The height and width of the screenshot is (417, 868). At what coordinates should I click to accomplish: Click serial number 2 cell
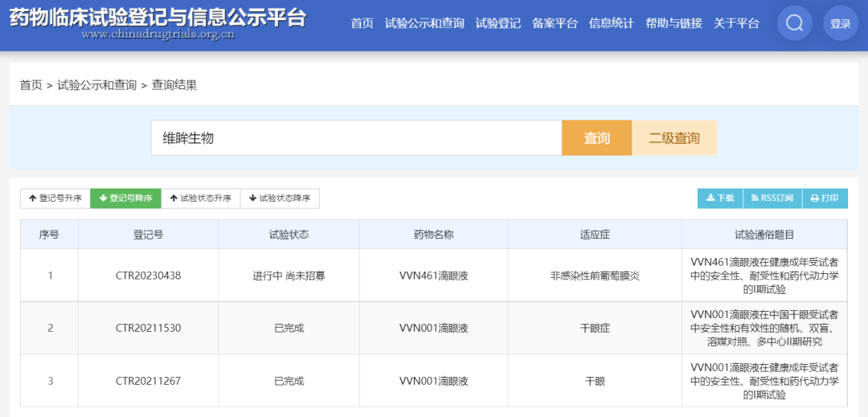(51, 329)
